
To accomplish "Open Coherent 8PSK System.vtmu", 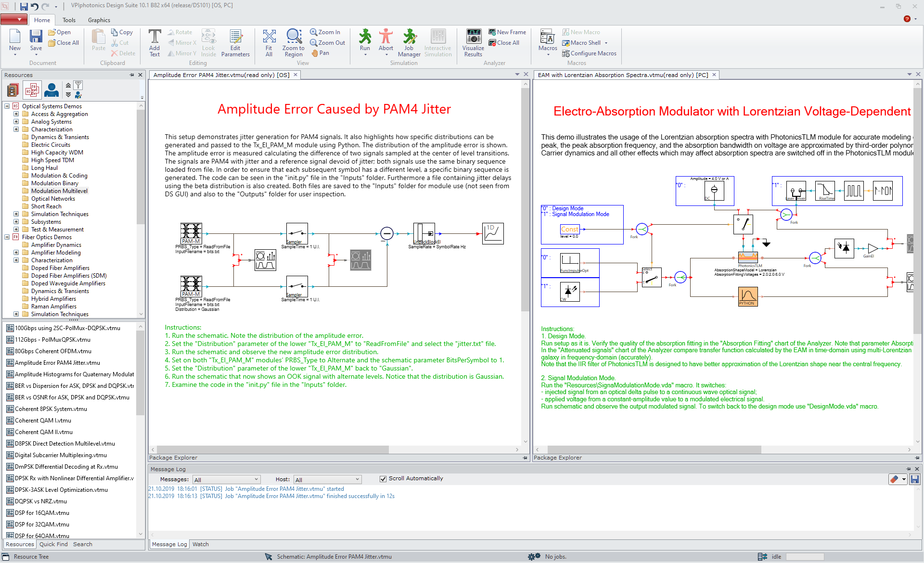I will pos(51,409).
